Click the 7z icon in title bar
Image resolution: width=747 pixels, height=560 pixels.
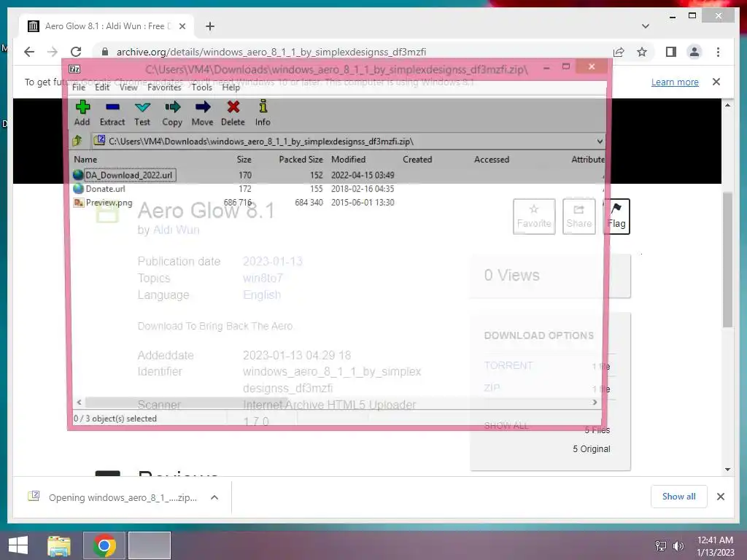(75, 69)
